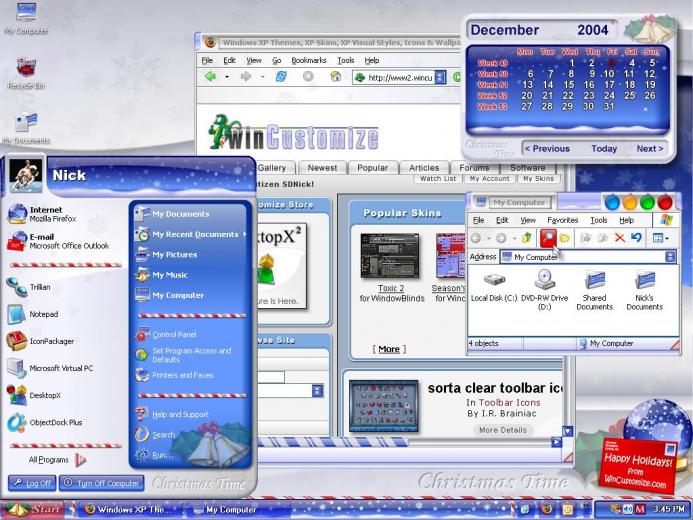Click the red Delete X icon in Explorer toolbar
Viewport: 693px width, 520px height.
[x=620, y=238]
